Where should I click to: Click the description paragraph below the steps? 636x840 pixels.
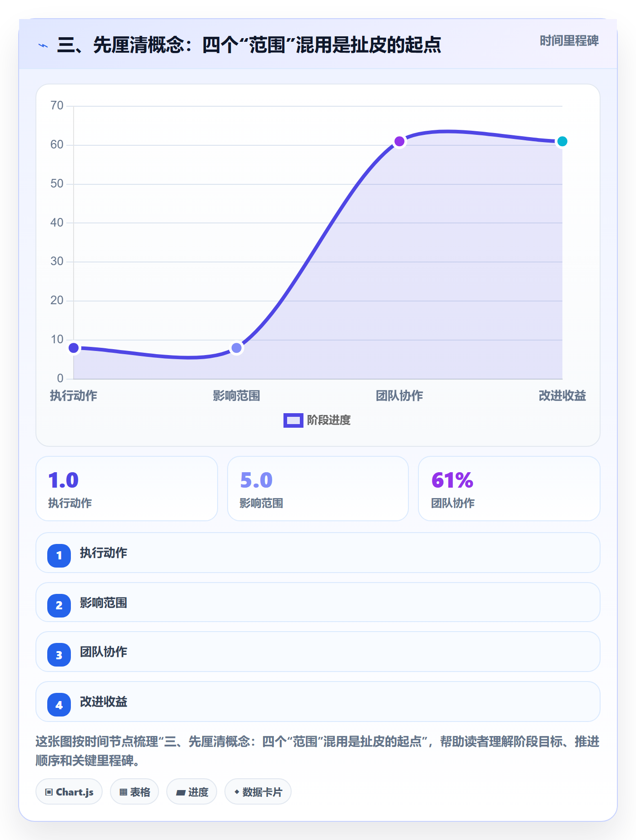click(x=318, y=751)
